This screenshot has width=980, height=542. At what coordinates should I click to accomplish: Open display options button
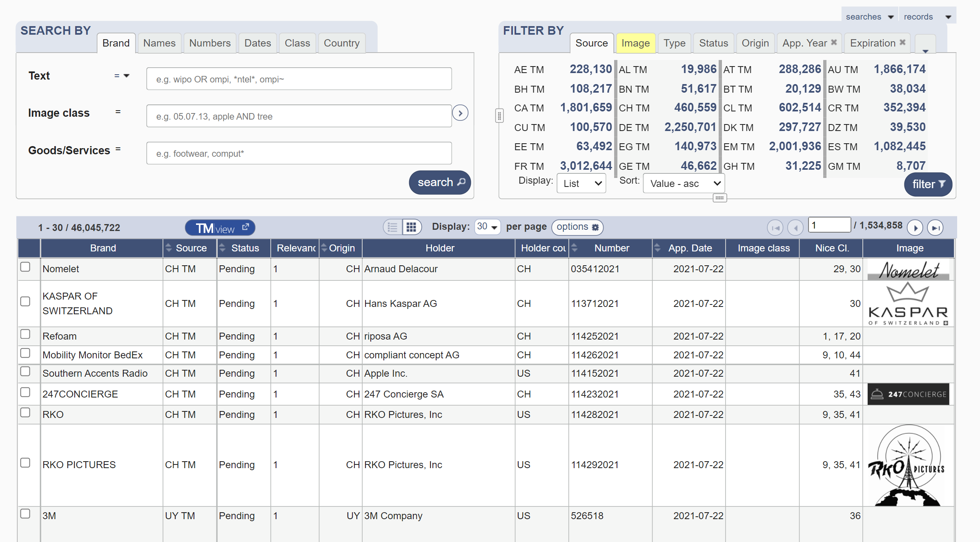coord(577,227)
